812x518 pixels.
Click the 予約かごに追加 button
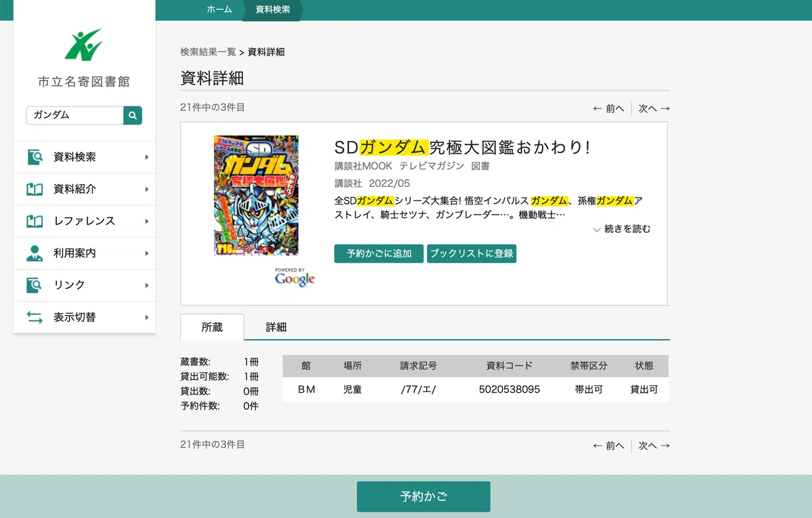tap(379, 253)
